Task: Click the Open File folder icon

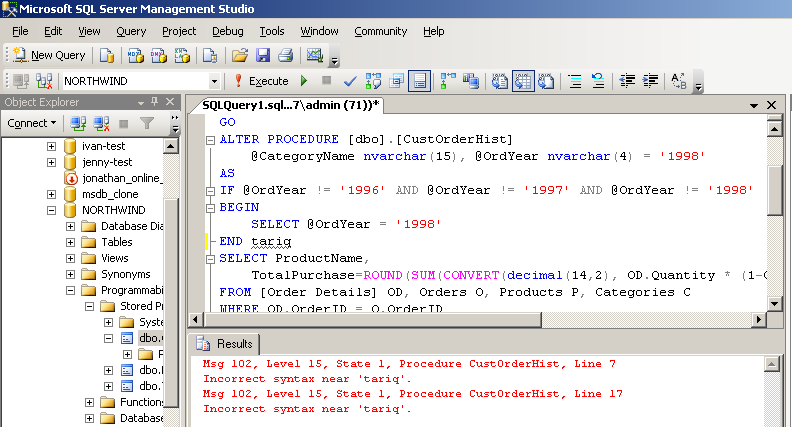Action: point(239,55)
